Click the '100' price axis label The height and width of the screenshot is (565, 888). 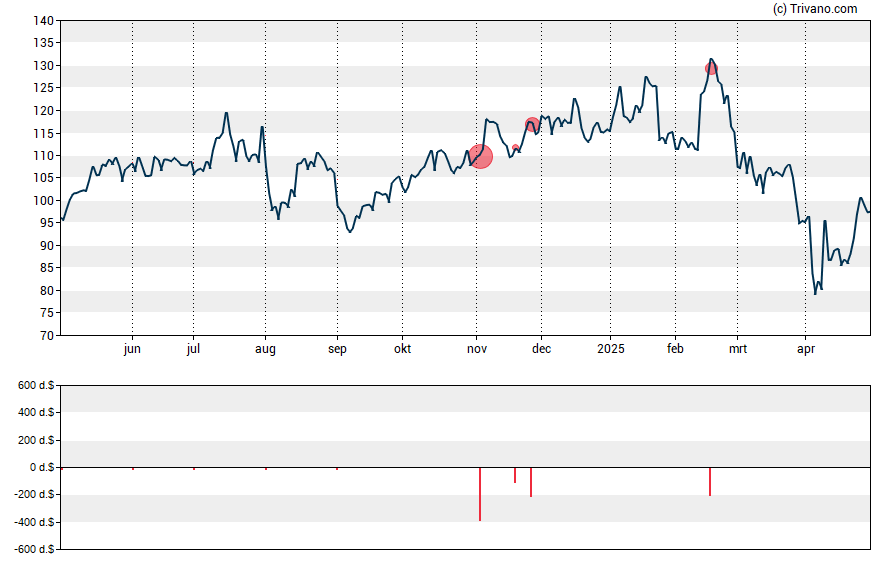pos(44,200)
